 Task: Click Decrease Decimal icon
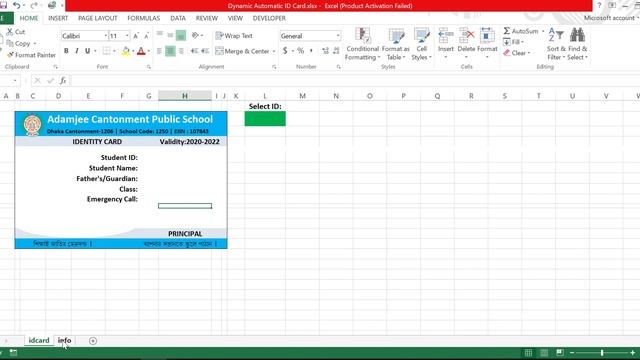point(336,51)
